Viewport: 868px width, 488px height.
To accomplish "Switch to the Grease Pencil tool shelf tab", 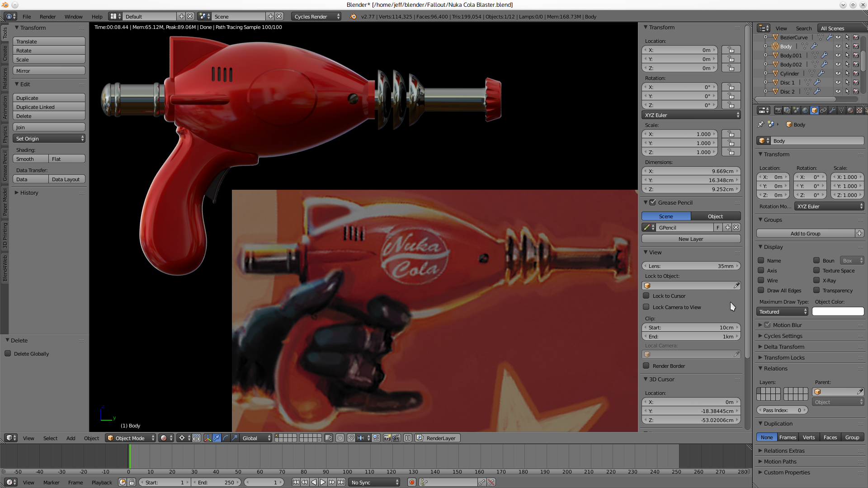I will (5, 166).
